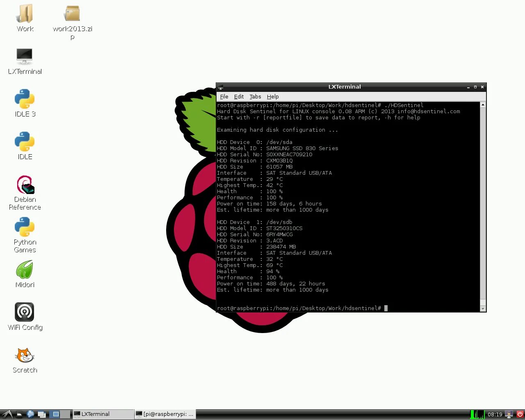Open the LXDE start menu icon

pyautogui.click(x=7, y=414)
